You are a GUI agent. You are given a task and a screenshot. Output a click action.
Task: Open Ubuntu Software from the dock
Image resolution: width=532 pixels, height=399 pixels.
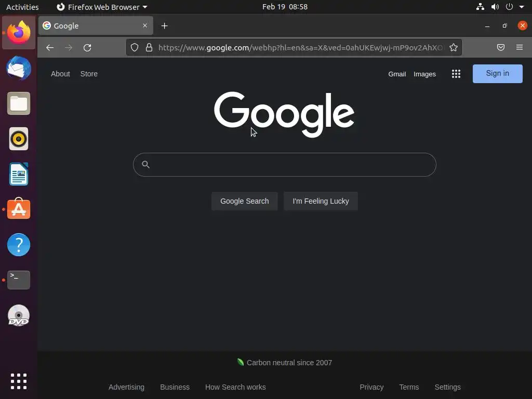coord(19,209)
